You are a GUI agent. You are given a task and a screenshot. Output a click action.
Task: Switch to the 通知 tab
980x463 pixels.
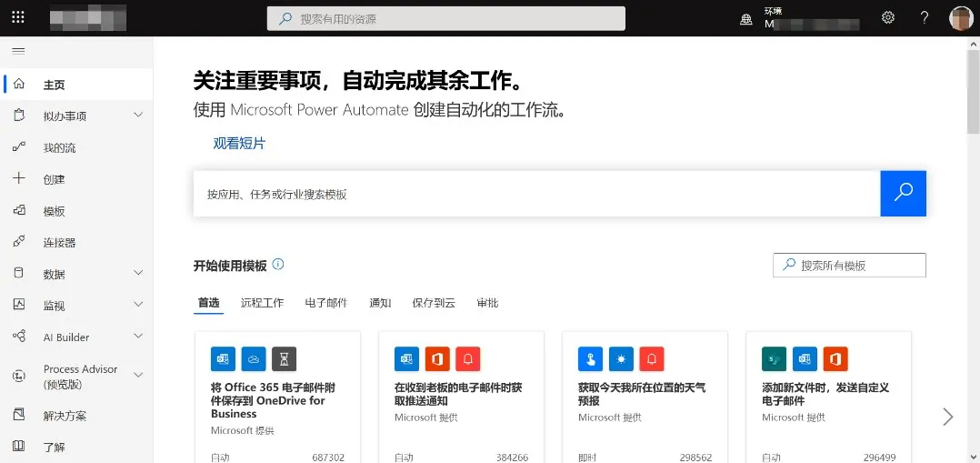[380, 303]
